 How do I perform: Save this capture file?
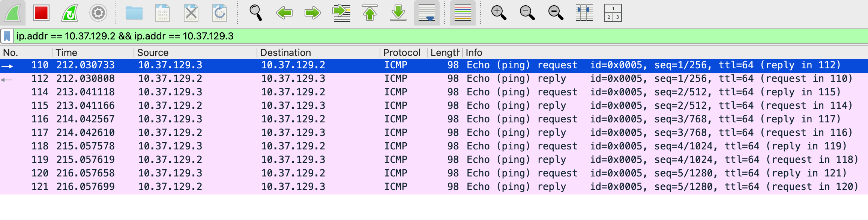tap(162, 13)
